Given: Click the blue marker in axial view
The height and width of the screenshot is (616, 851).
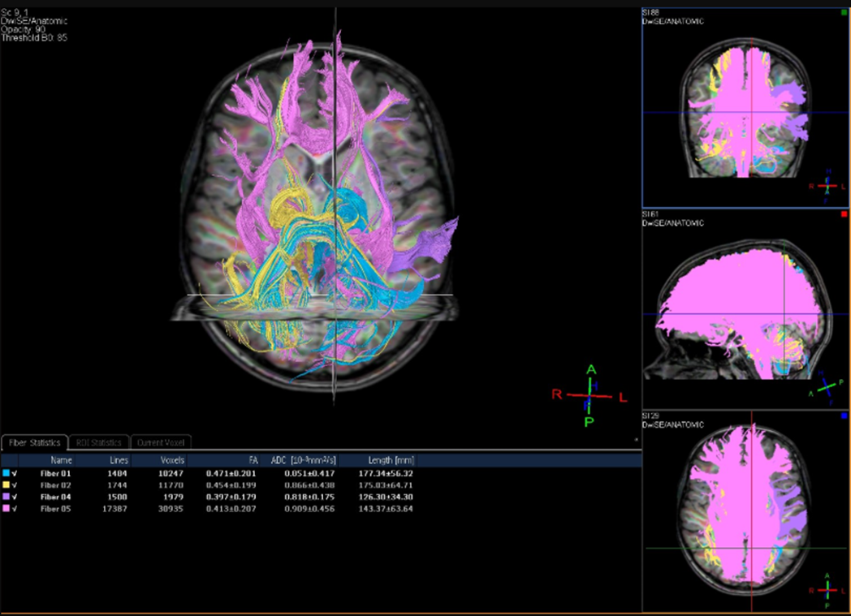Looking at the screenshot, I should click(x=844, y=415).
